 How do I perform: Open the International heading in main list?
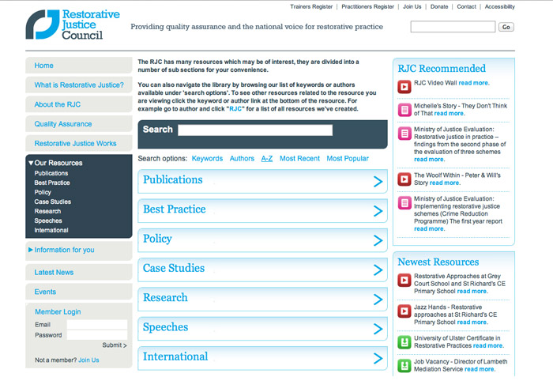(175, 356)
